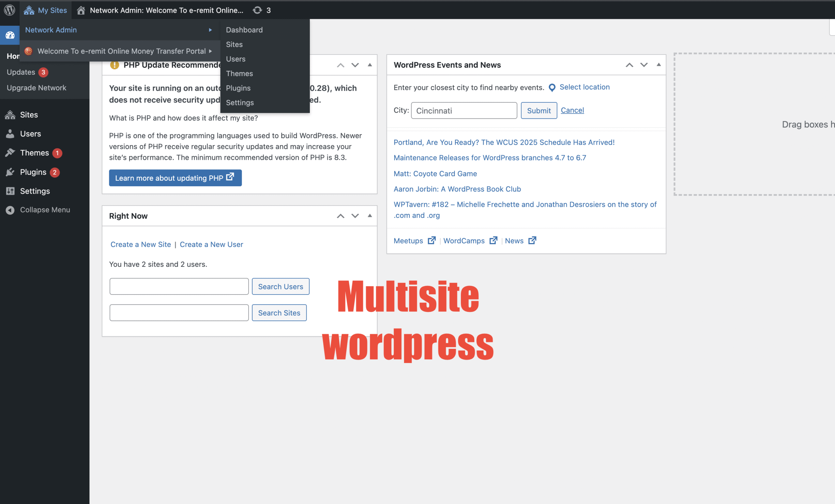835x504 pixels.
Task: Open Upgrade Network in sidebar
Action: (x=37, y=88)
